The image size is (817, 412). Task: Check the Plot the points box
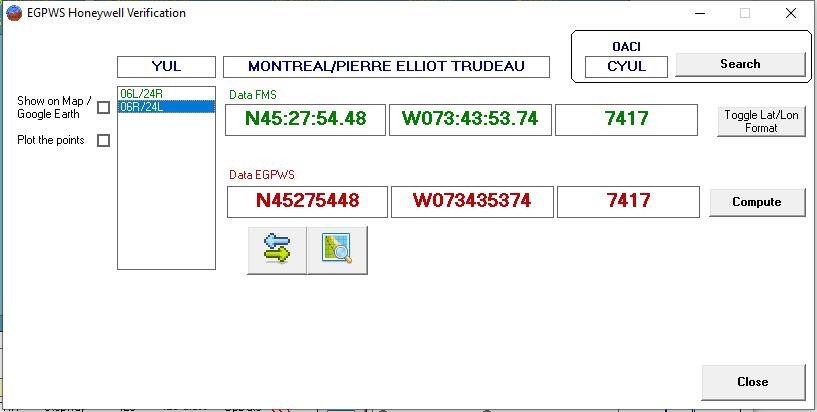pos(103,141)
